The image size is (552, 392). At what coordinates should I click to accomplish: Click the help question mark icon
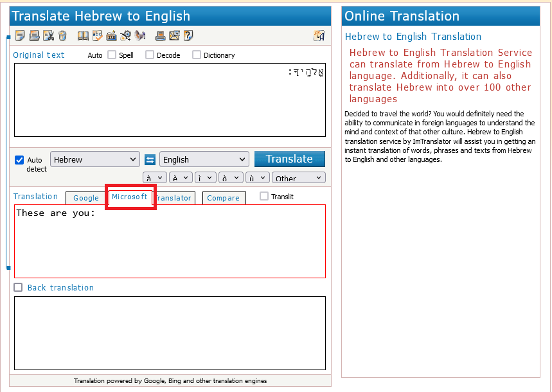click(188, 36)
